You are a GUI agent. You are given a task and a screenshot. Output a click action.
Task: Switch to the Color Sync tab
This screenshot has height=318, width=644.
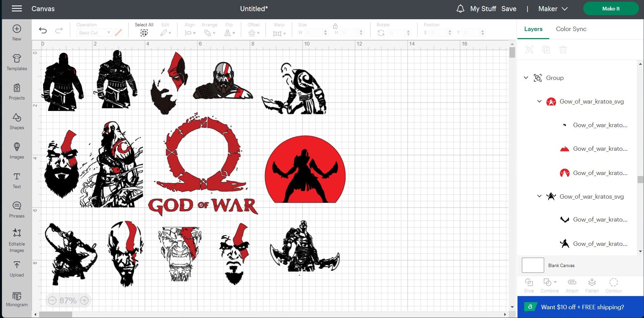[x=571, y=29]
